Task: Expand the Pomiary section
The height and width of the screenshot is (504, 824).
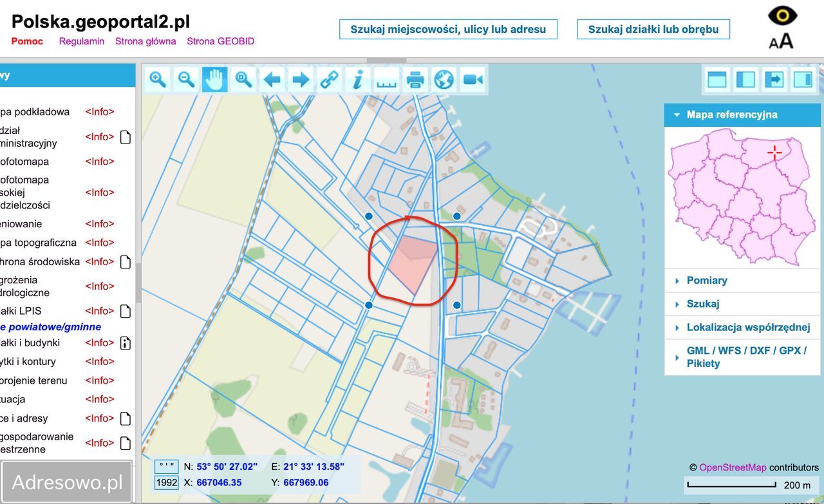Action: [x=742, y=281]
